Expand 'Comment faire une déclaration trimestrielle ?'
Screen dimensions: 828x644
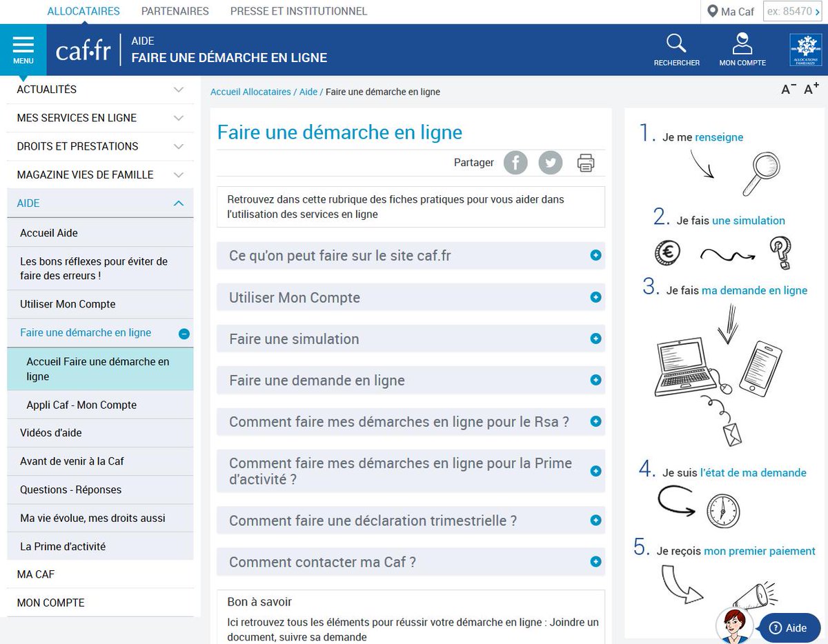point(411,521)
